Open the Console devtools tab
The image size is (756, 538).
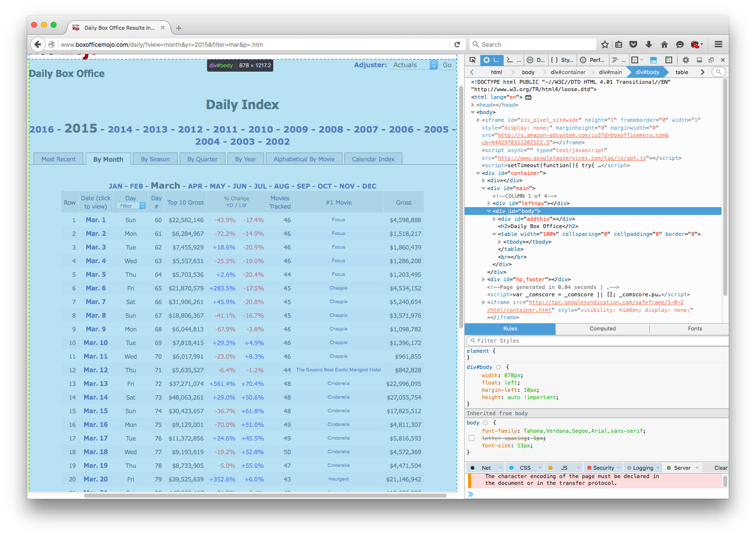pyautogui.click(x=513, y=60)
